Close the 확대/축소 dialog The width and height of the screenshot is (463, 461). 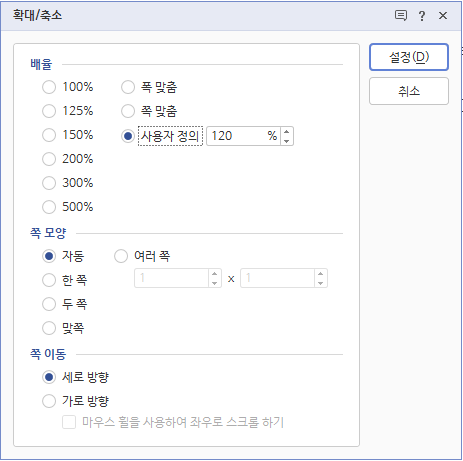[x=443, y=15]
